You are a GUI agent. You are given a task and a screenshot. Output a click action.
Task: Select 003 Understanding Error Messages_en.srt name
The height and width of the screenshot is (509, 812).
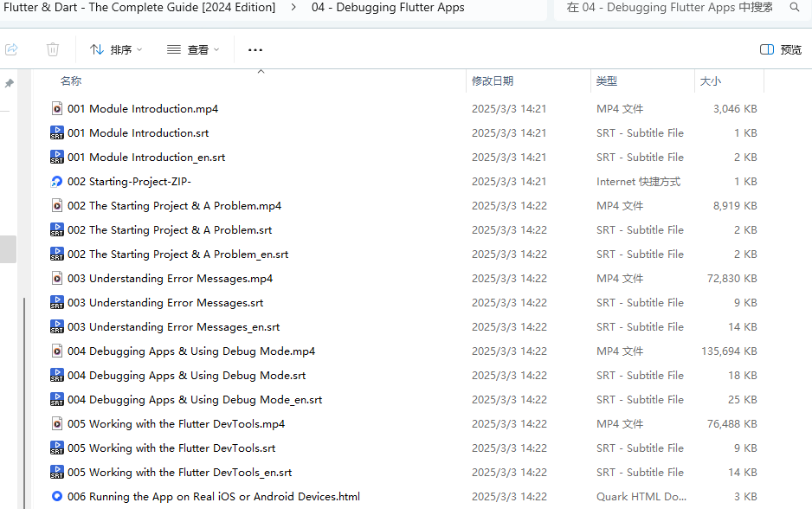coord(173,326)
